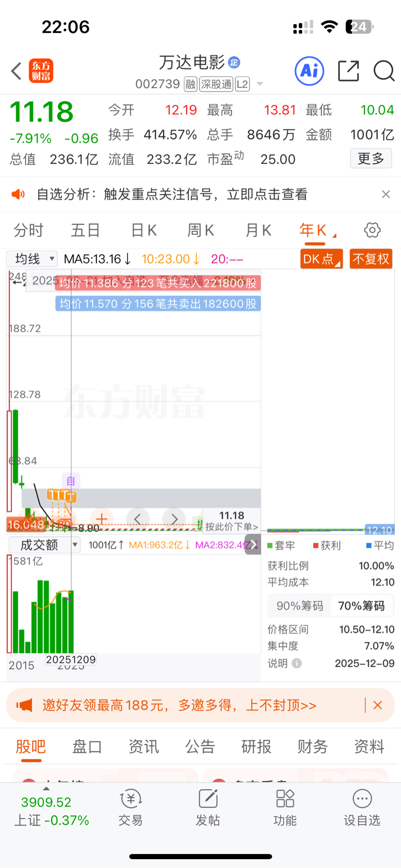The height and width of the screenshot is (868, 401).
Task: Switch to 五日 chart tab
Action: tap(86, 230)
